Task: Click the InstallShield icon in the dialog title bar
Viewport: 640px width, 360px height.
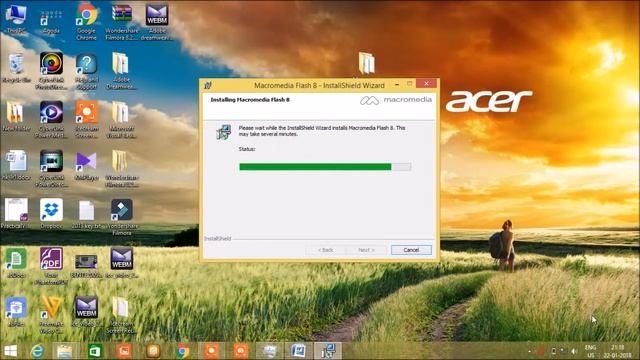Action: click(x=207, y=85)
